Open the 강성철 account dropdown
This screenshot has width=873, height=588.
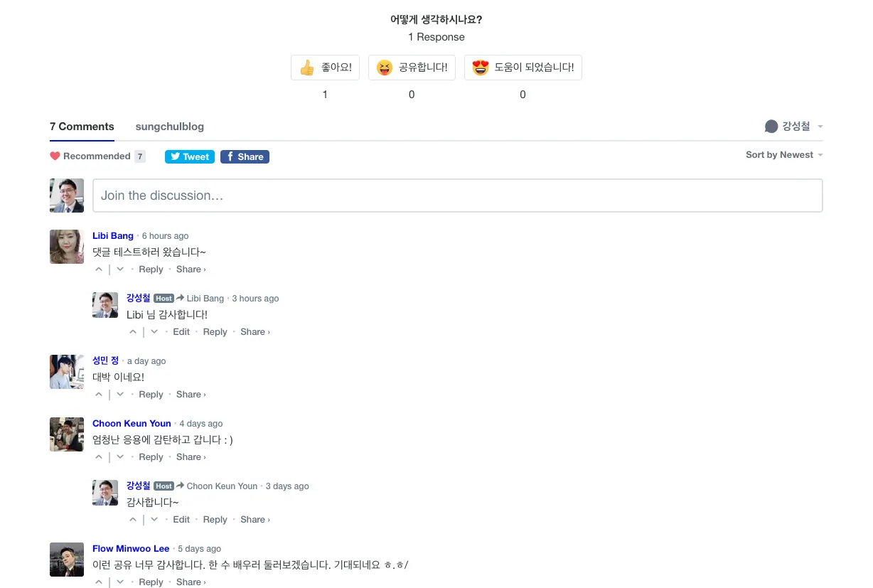(794, 127)
